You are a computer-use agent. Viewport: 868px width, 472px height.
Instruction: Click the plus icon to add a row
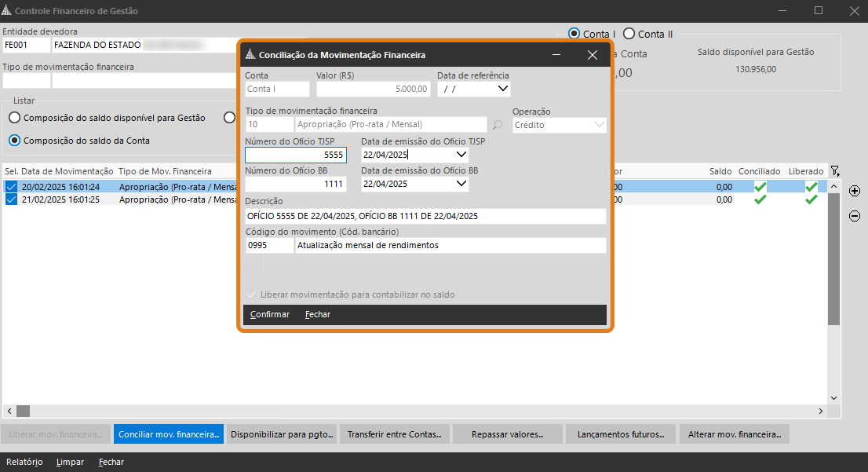click(x=855, y=191)
